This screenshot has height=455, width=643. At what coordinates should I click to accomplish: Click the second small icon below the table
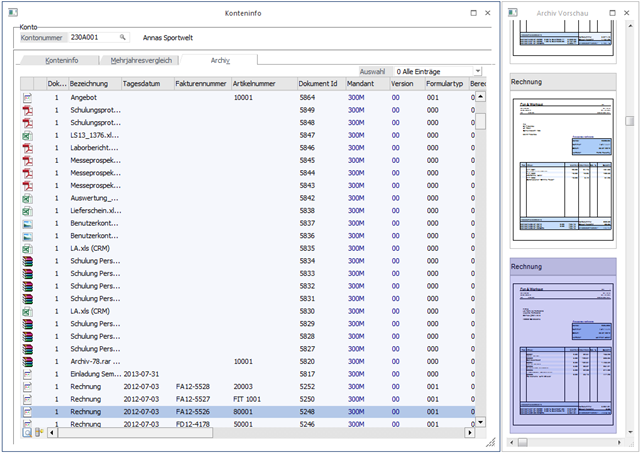click(38, 433)
